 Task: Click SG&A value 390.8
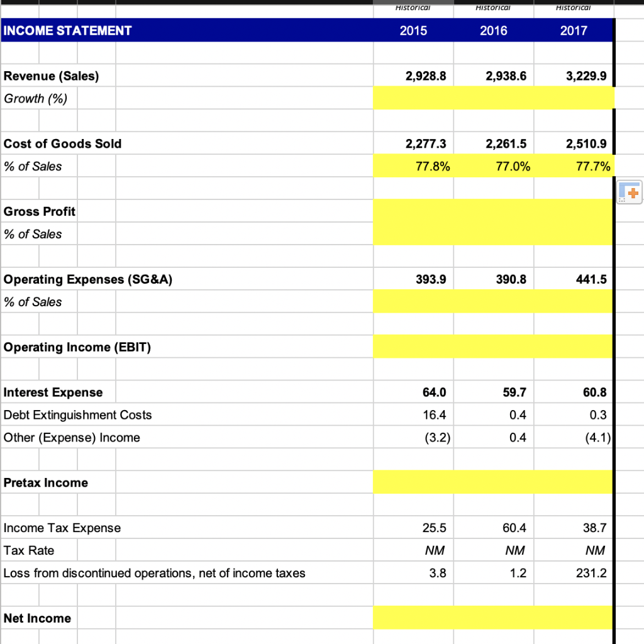511,279
